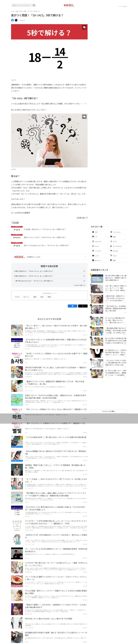
Task: Share article via Facebook icon under title
Action: point(13,20)
